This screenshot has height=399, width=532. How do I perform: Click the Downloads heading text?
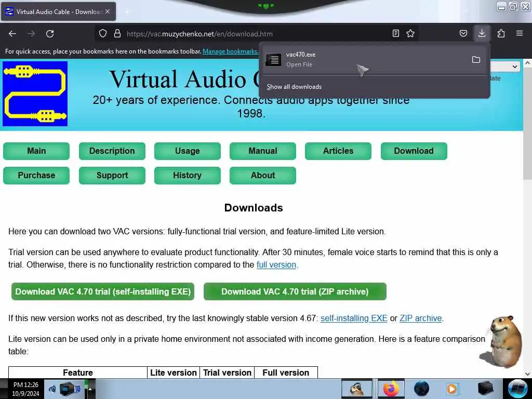click(254, 208)
